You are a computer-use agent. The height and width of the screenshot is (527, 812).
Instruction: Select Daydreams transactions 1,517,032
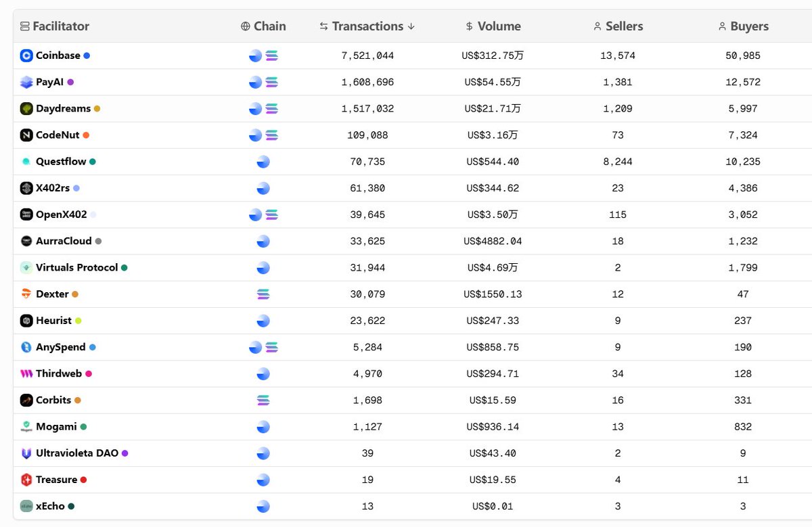point(367,108)
